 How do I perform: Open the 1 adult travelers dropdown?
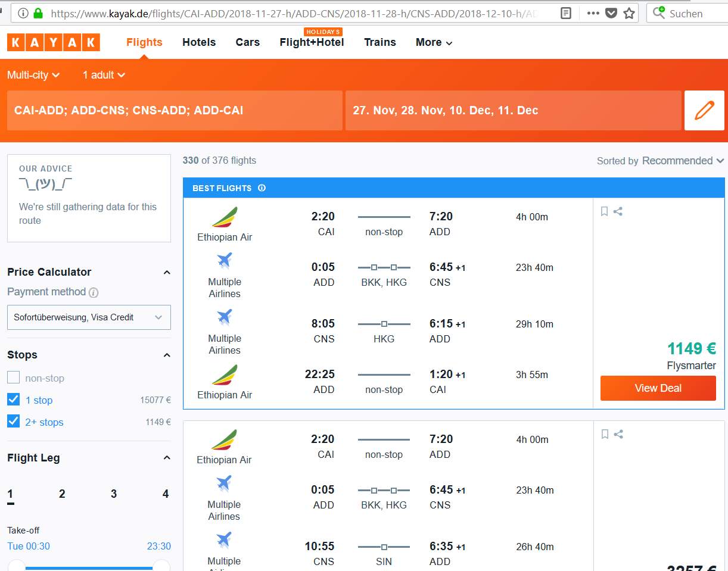(104, 75)
